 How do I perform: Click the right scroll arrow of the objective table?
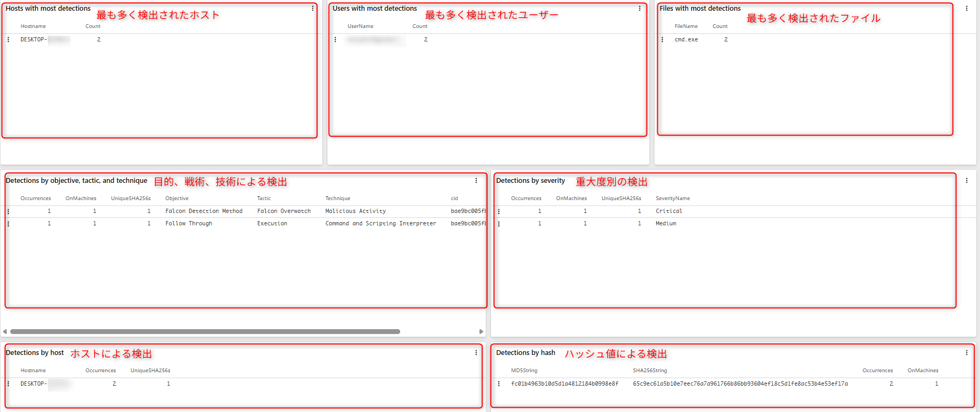coord(481,332)
